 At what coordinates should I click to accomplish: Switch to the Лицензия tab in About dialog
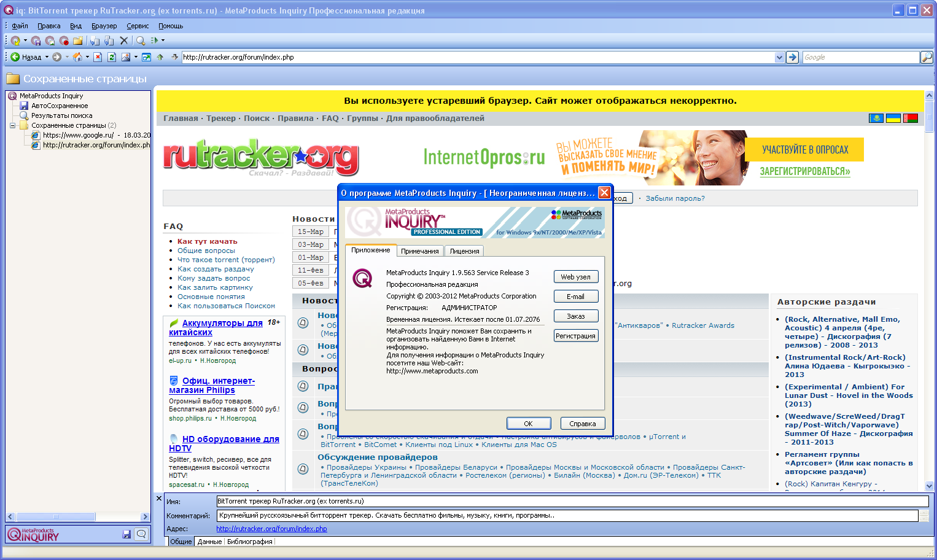pos(464,251)
